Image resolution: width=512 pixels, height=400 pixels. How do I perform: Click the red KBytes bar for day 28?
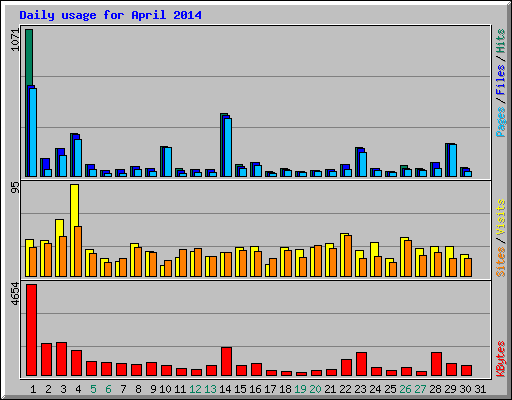coord(436,364)
